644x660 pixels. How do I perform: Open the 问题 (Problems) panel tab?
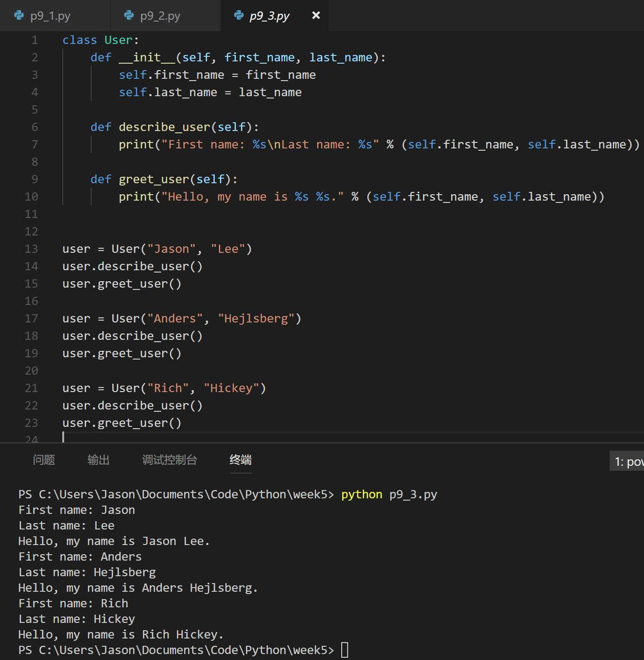pos(44,460)
